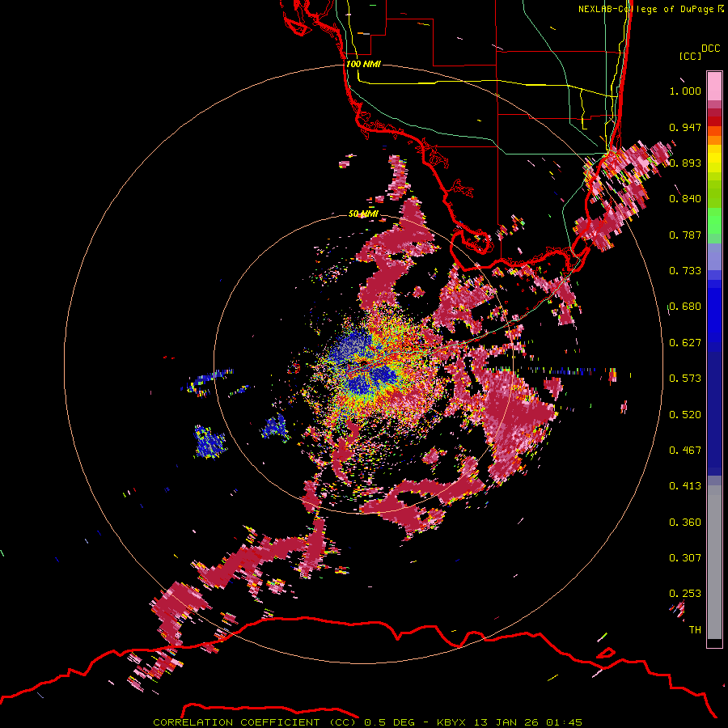728x728 pixels.
Task: Click the [CC] units label
Action: point(690,56)
